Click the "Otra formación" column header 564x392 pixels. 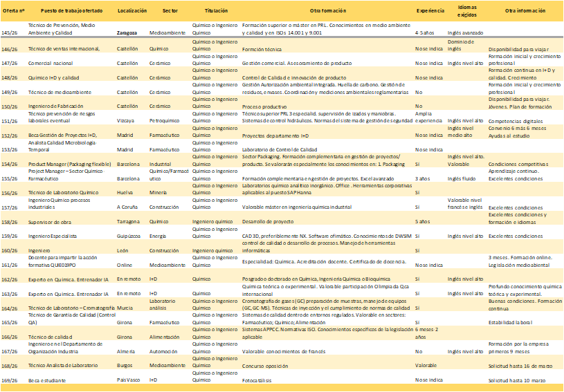click(x=325, y=12)
